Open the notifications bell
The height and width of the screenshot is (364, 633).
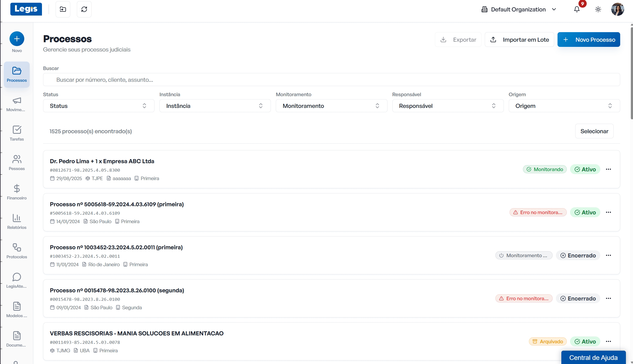pos(577,10)
